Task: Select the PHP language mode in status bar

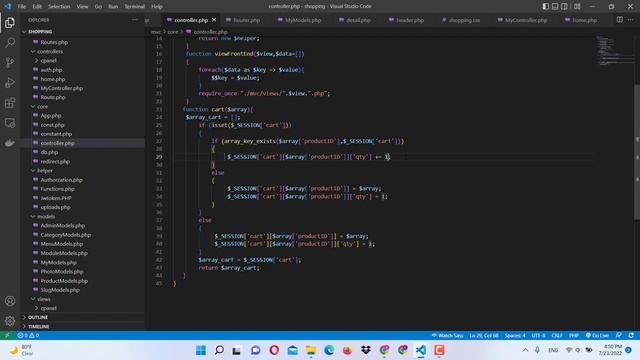Action: click(x=574, y=335)
